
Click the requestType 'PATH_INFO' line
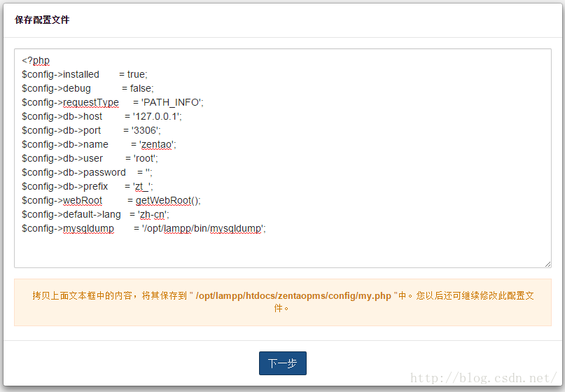coord(113,102)
